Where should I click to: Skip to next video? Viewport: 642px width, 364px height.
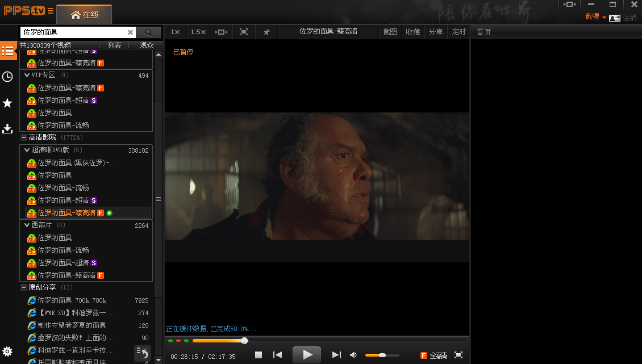[336, 355]
